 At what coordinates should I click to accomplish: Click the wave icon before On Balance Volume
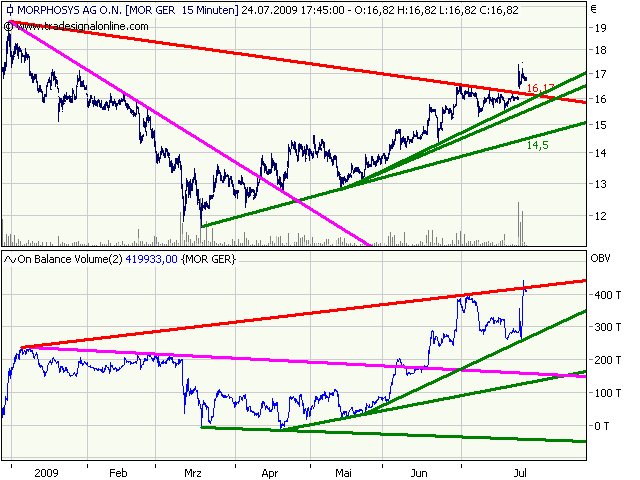[10, 260]
